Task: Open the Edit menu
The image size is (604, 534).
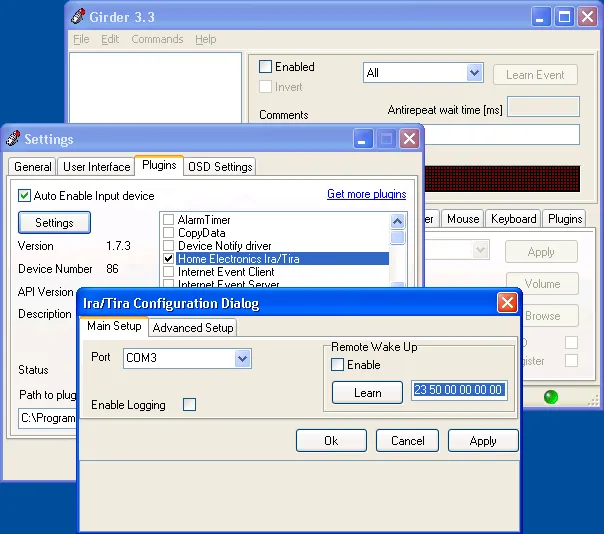Action: [110, 39]
